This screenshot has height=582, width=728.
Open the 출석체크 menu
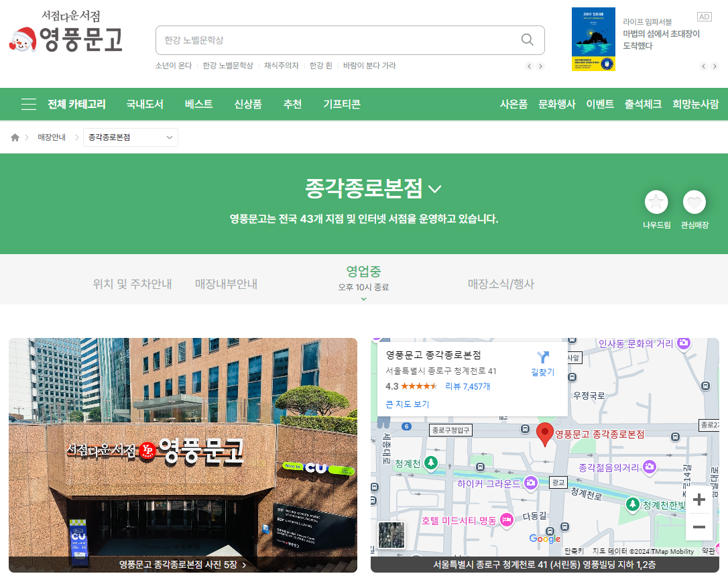[x=643, y=104]
